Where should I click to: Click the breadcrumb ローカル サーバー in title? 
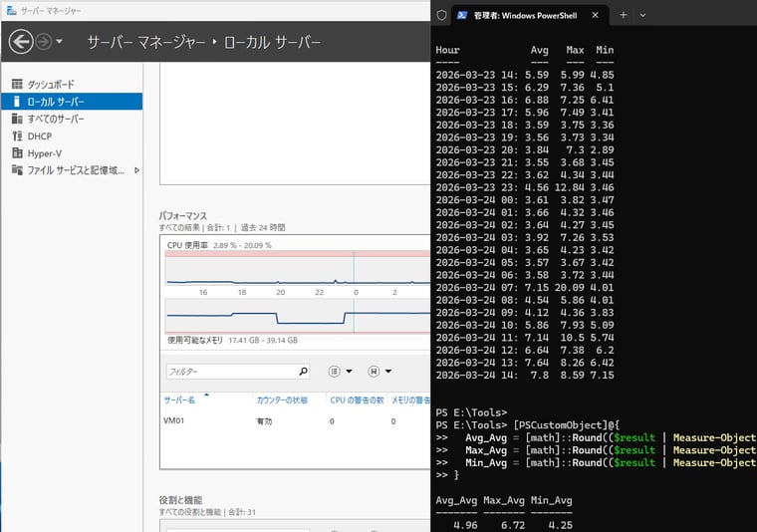pyautogui.click(x=272, y=43)
